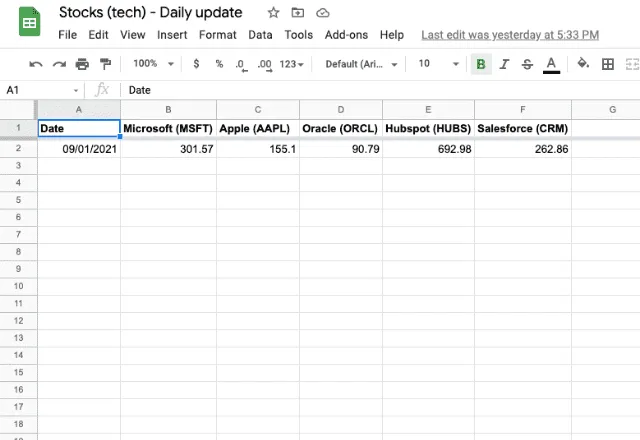640x440 pixels.
Task: Select row 10 header
Action: click(18, 286)
